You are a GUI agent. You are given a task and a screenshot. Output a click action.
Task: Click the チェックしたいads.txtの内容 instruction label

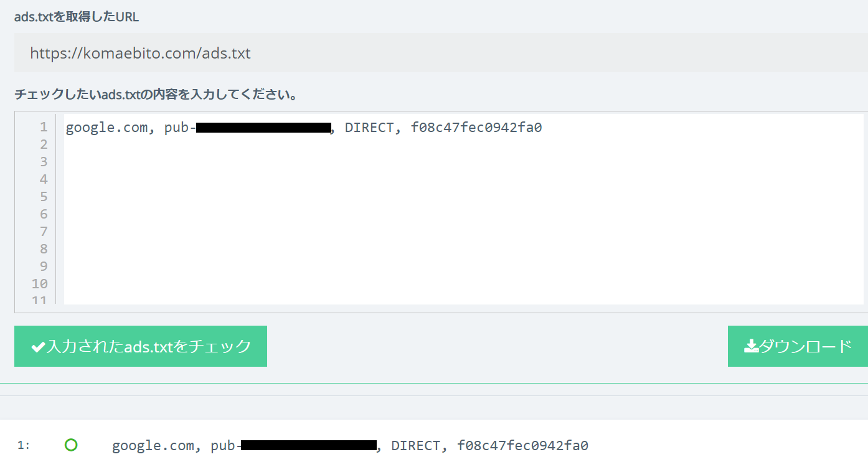click(156, 95)
